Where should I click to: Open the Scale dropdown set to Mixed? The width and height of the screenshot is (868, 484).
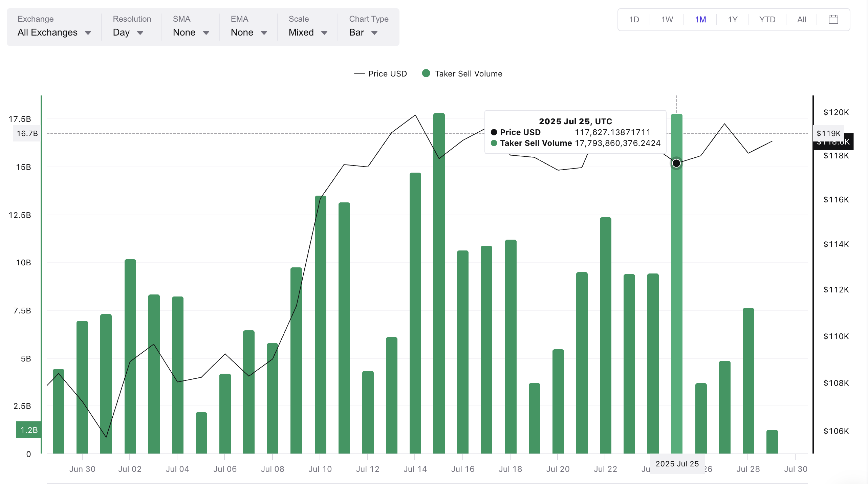(307, 32)
